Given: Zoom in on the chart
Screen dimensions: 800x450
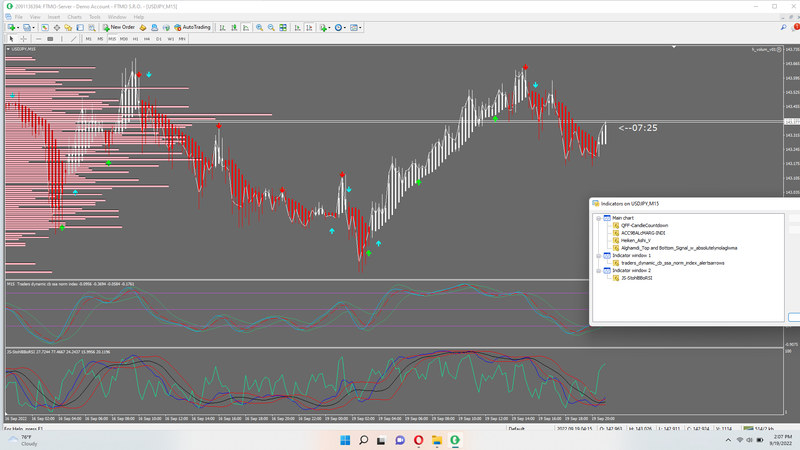Looking at the screenshot, I should [x=260, y=28].
